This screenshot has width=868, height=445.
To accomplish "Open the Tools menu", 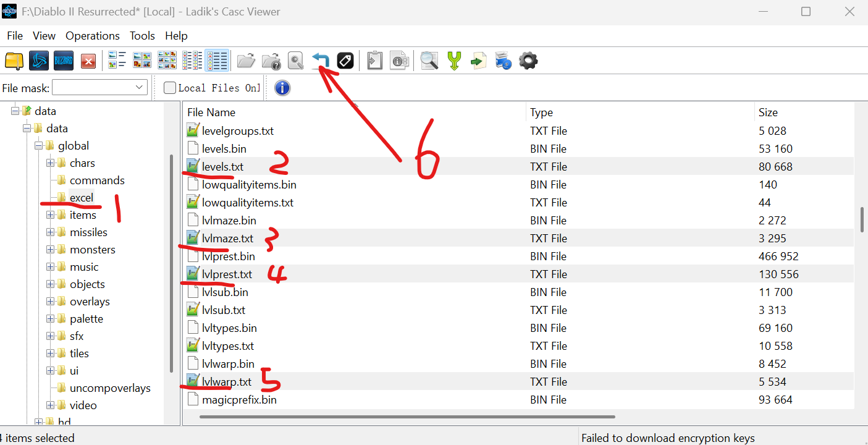I will coord(142,36).
